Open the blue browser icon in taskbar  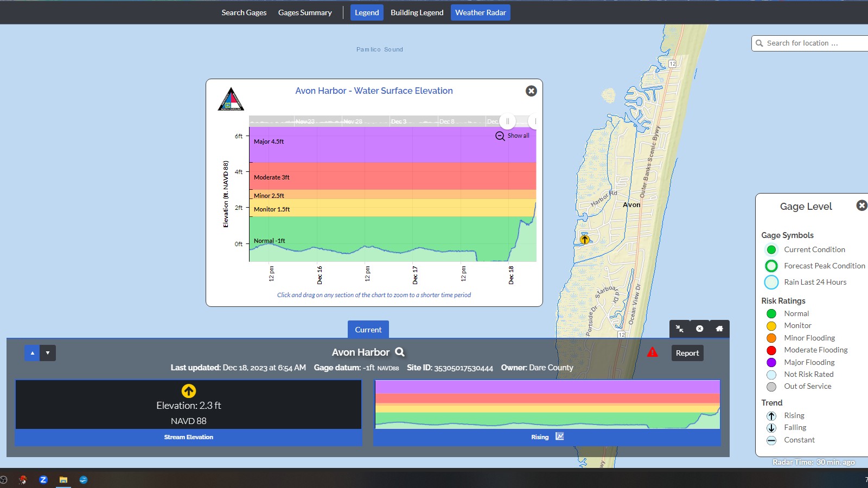pyautogui.click(x=84, y=479)
